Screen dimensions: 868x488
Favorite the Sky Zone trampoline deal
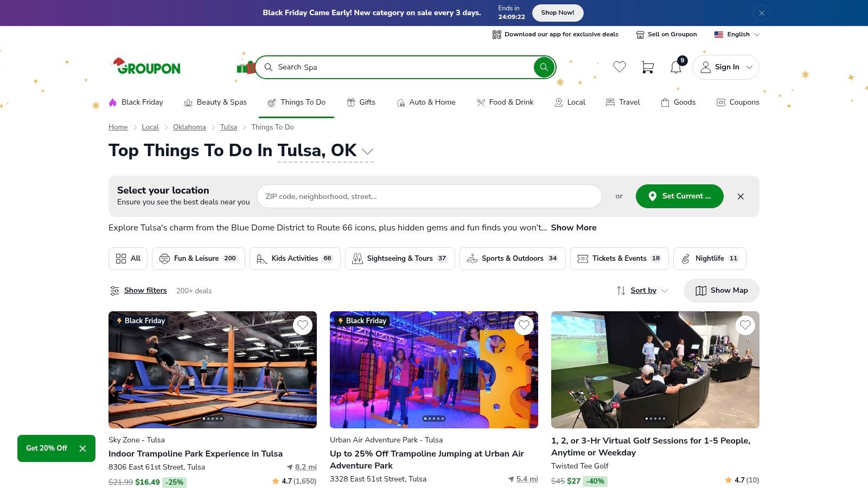click(303, 325)
